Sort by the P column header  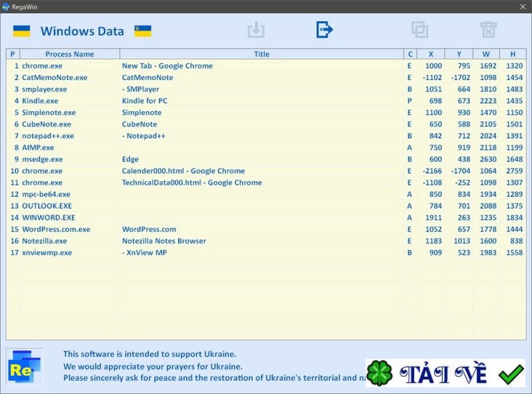coord(13,54)
